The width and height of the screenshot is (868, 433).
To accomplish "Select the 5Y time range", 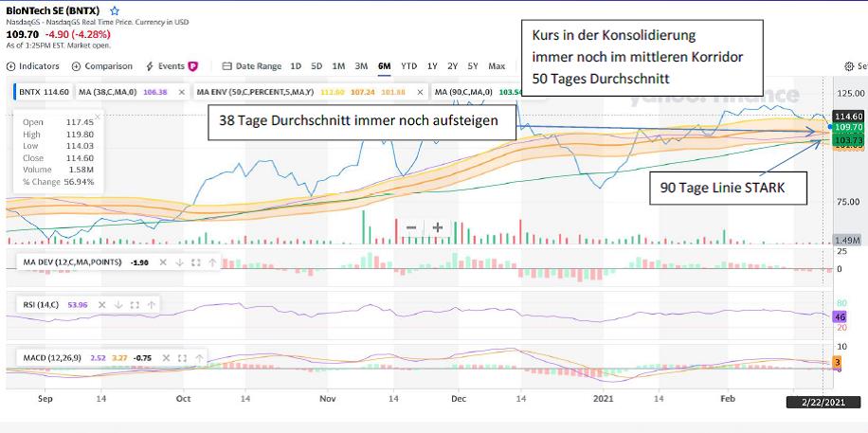I will (x=473, y=66).
